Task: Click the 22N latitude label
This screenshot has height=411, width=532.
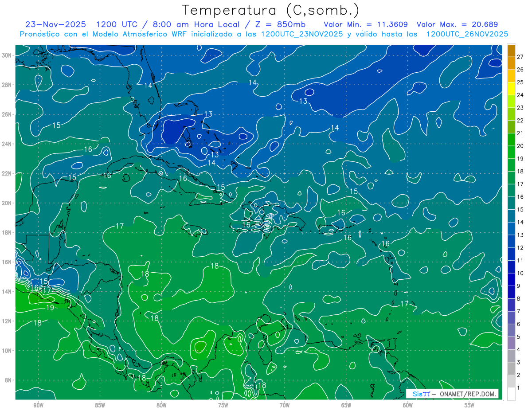Action: tap(7, 173)
